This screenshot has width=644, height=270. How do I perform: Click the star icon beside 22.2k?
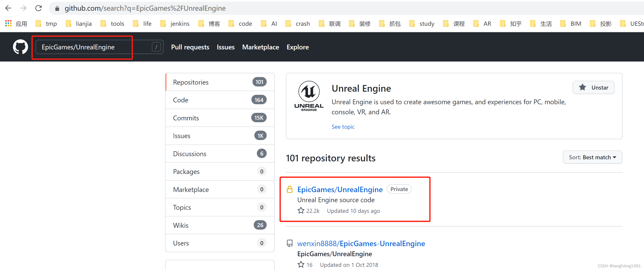[301, 211]
